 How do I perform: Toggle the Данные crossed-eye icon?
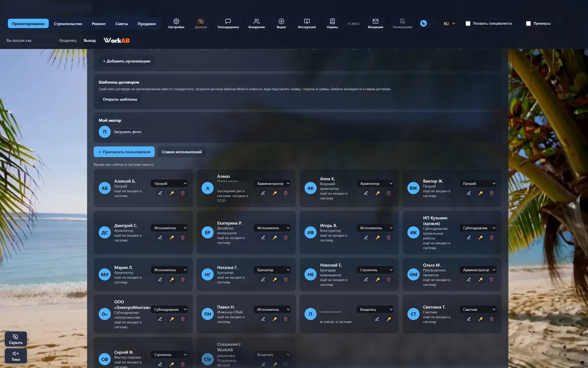(x=200, y=23)
